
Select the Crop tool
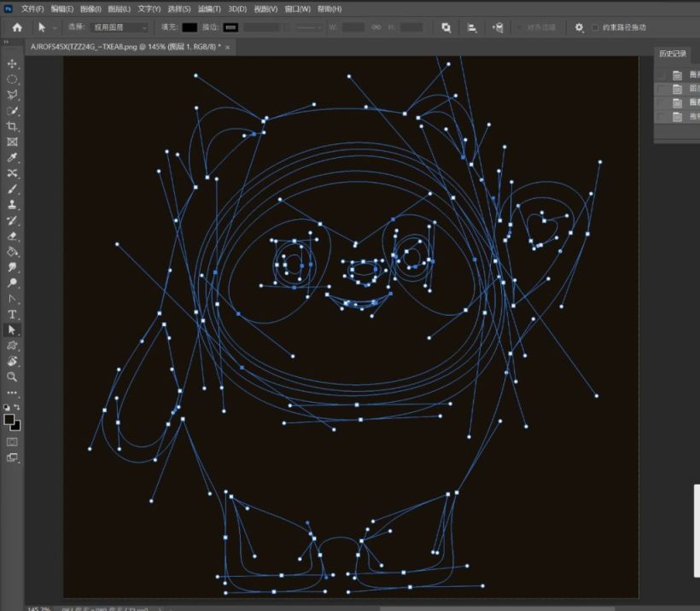pos(12,126)
